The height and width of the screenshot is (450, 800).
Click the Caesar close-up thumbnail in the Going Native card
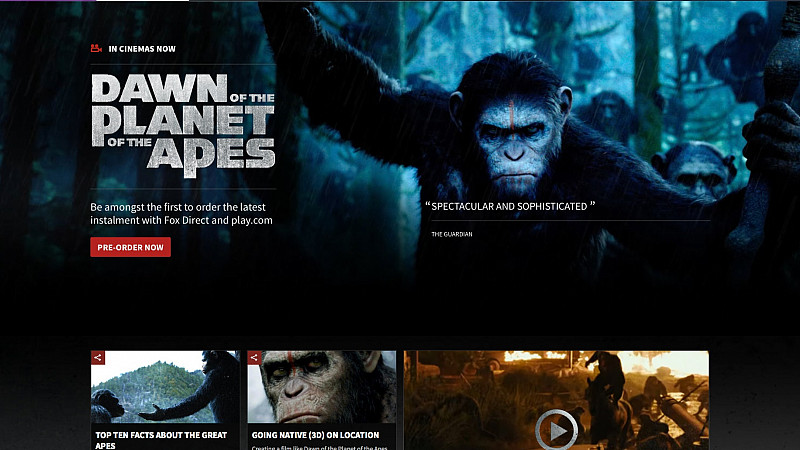pos(321,387)
